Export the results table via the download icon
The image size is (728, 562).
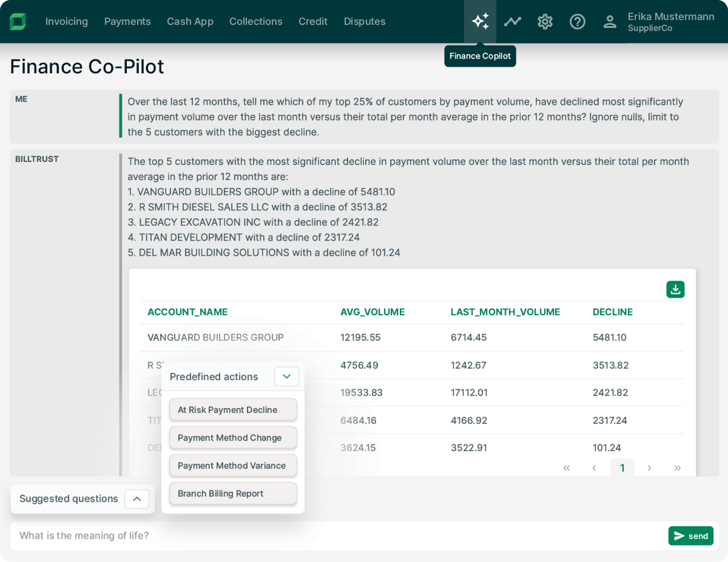675,289
